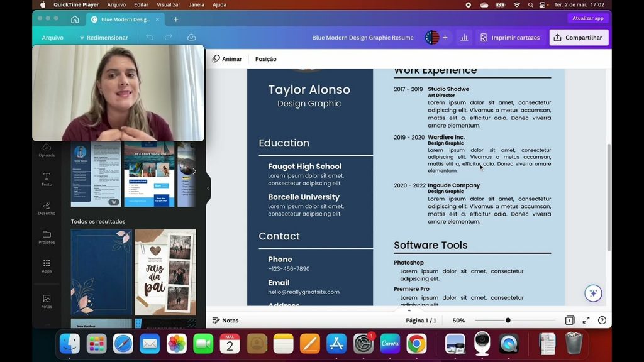Screen dimensions: 644x362
Task: Expand page list with up chevron
Action: (409, 310)
